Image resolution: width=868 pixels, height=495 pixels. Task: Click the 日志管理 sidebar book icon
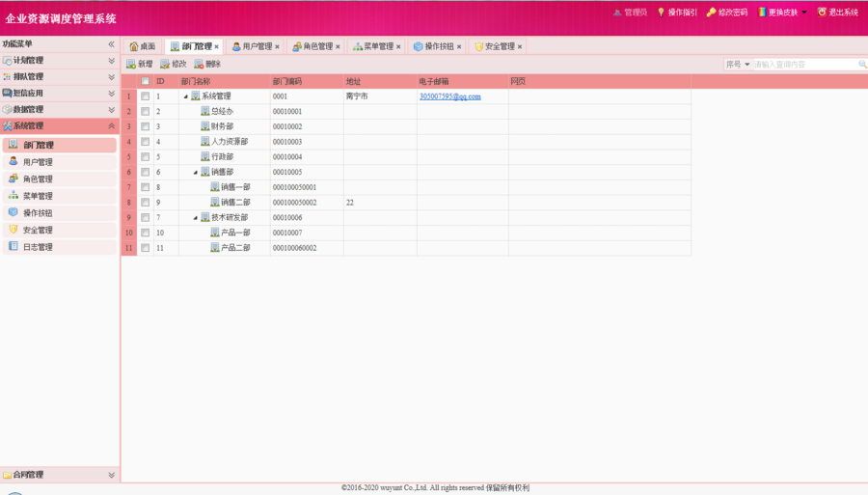14,246
